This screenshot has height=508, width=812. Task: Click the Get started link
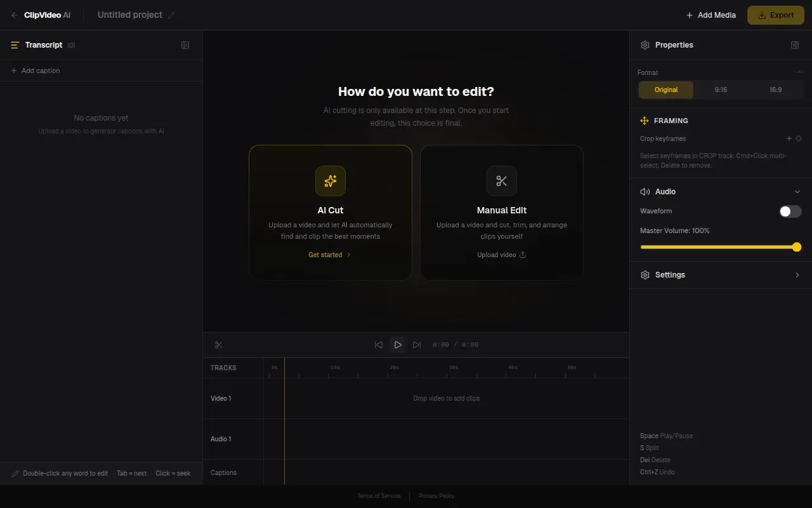pos(330,255)
